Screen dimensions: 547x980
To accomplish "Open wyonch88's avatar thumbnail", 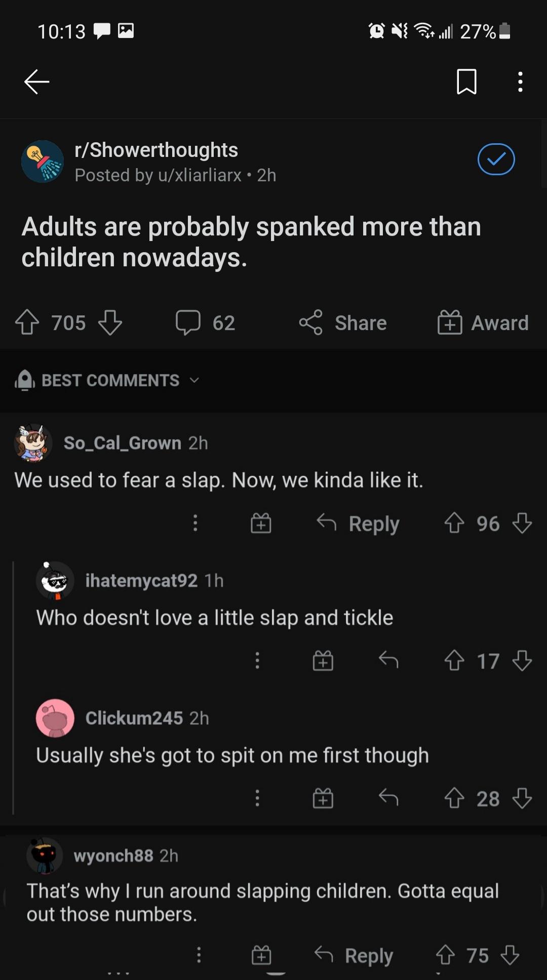I will (x=45, y=855).
